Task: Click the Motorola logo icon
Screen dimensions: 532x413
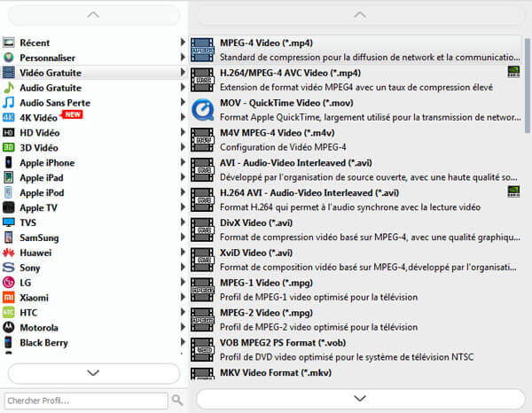Action: [x=9, y=327]
